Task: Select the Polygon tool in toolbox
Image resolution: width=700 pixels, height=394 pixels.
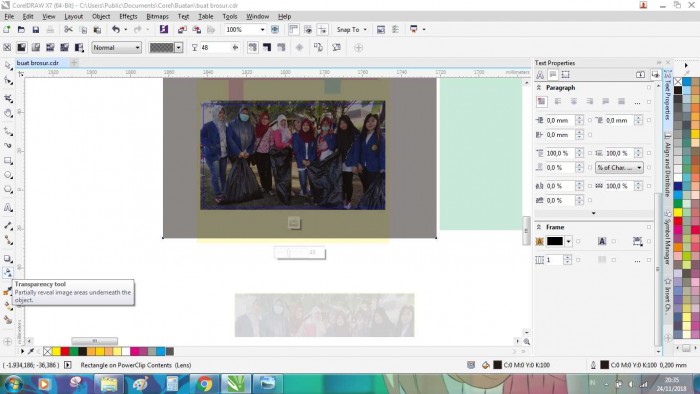Action: [8, 190]
